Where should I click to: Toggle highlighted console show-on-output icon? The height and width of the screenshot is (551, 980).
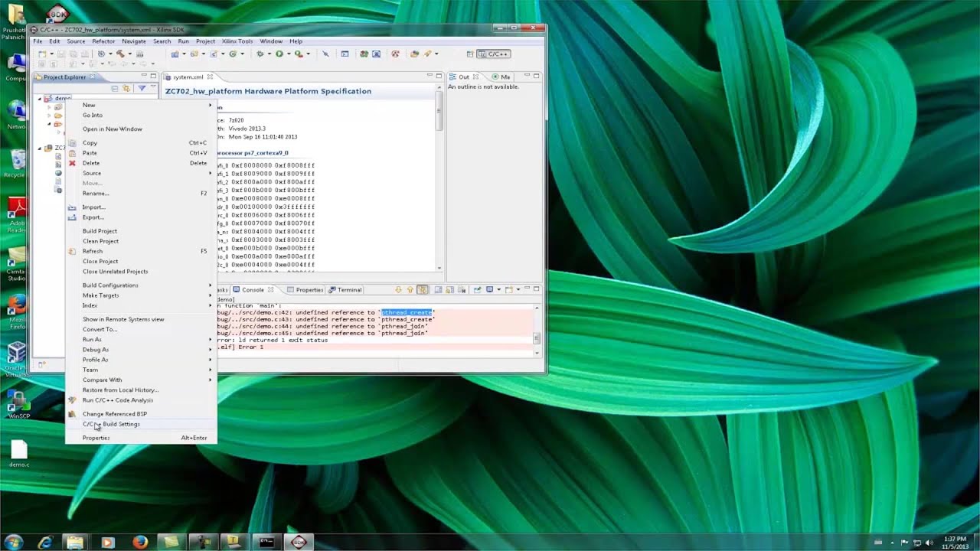pyautogui.click(x=423, y=290)
